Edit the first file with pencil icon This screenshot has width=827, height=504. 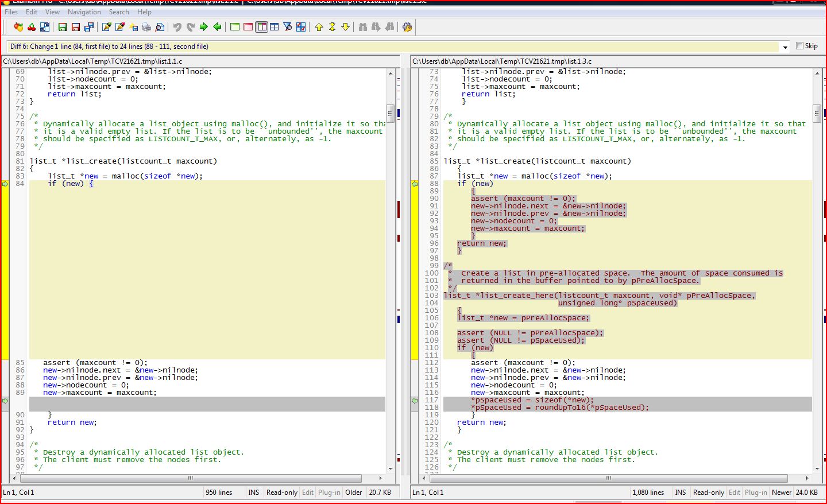click(107, 27)
